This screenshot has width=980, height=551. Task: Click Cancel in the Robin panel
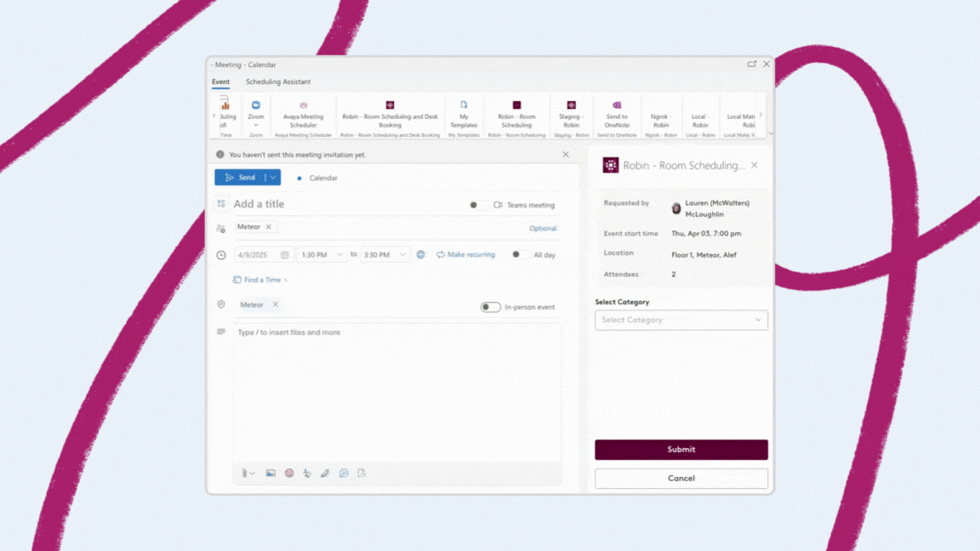click(x=681, y=479)
